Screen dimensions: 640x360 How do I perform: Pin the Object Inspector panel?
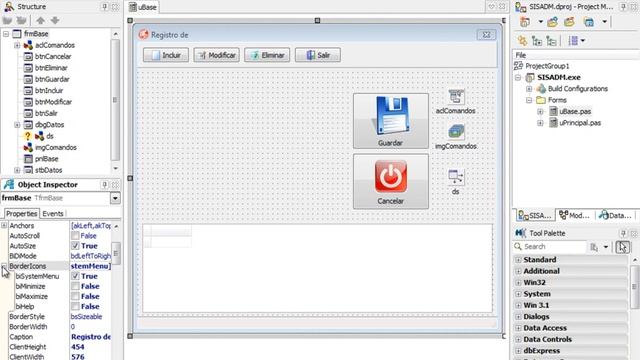coord(105,184)
